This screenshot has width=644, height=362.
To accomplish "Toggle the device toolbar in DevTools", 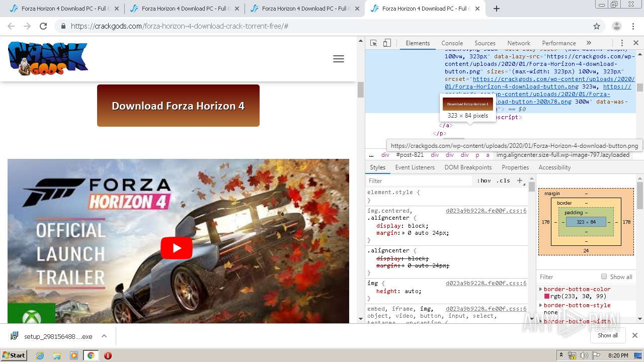I will point(387,43).
